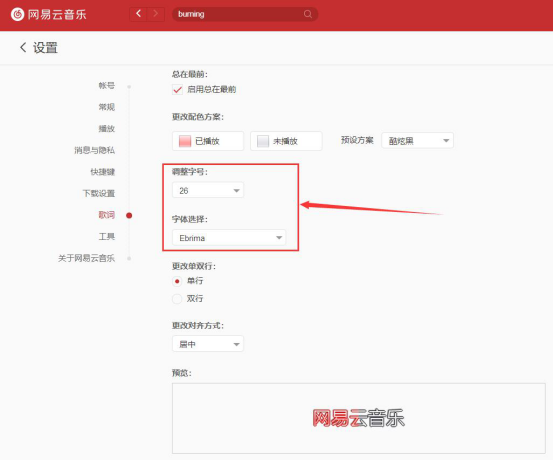Click into the search field containing burning

[x=245, y=14]
